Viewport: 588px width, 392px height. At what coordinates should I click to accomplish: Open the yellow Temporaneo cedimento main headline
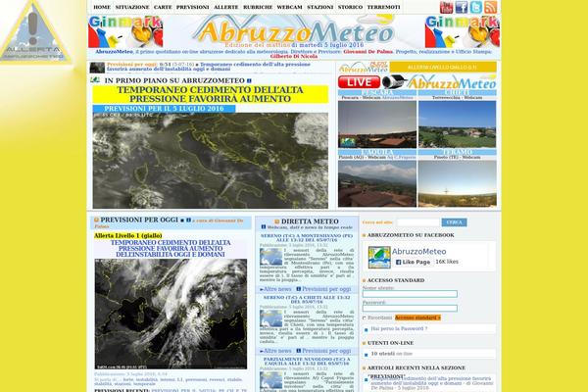pyautogui.click(x=211, y=94)
